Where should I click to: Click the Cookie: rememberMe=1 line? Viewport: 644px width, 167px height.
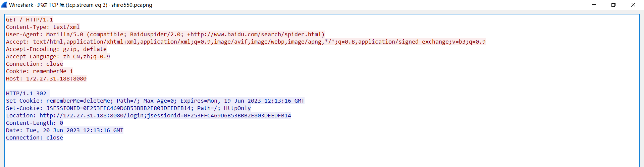point(39,71)
